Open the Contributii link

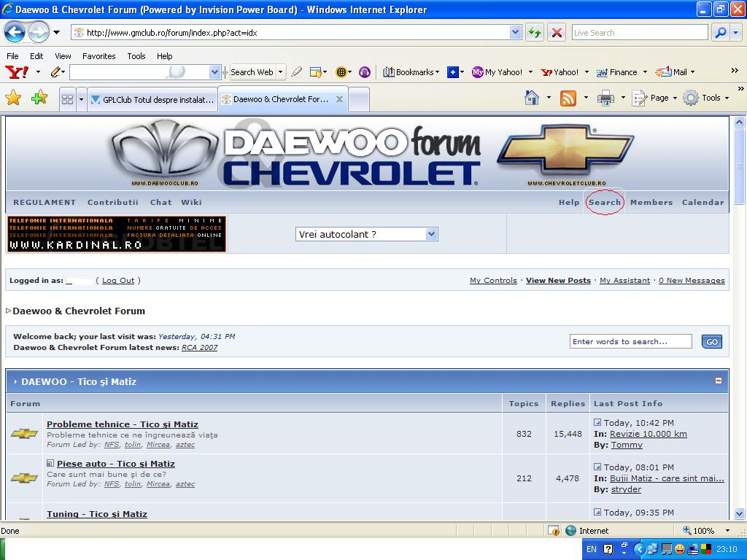[113, 203]
